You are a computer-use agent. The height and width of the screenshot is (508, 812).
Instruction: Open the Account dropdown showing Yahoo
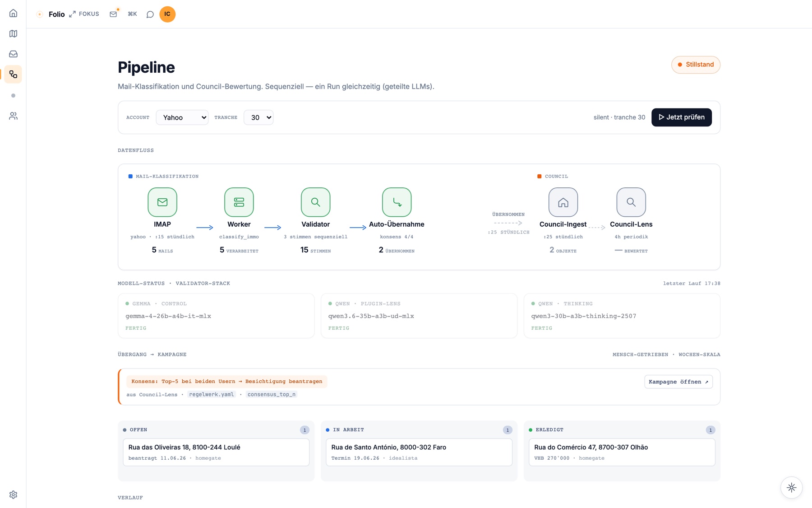tap(182, 117)
